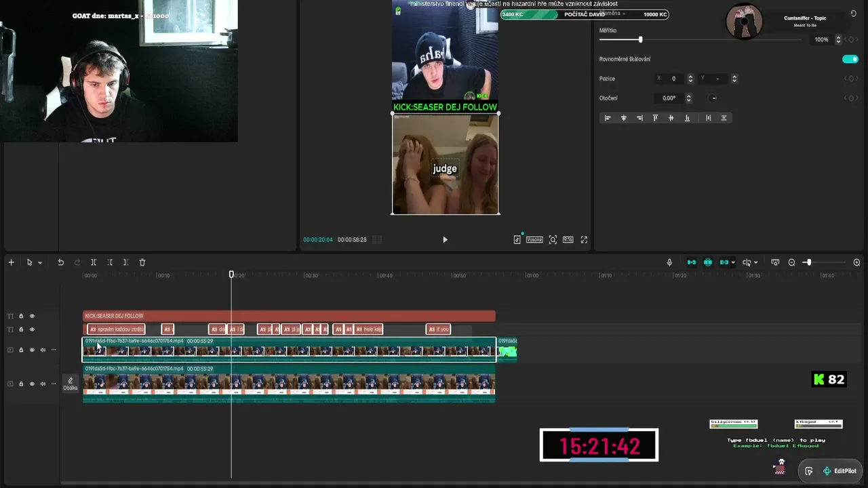868x488 pixels.
Task: Undo the last edit
Action: coord(60,262)
